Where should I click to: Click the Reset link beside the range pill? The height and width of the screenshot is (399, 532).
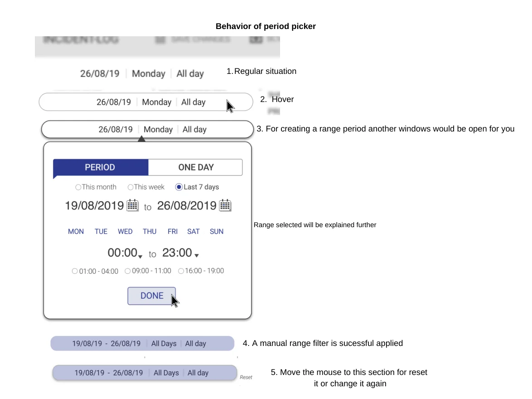click(x=246, y=377)
